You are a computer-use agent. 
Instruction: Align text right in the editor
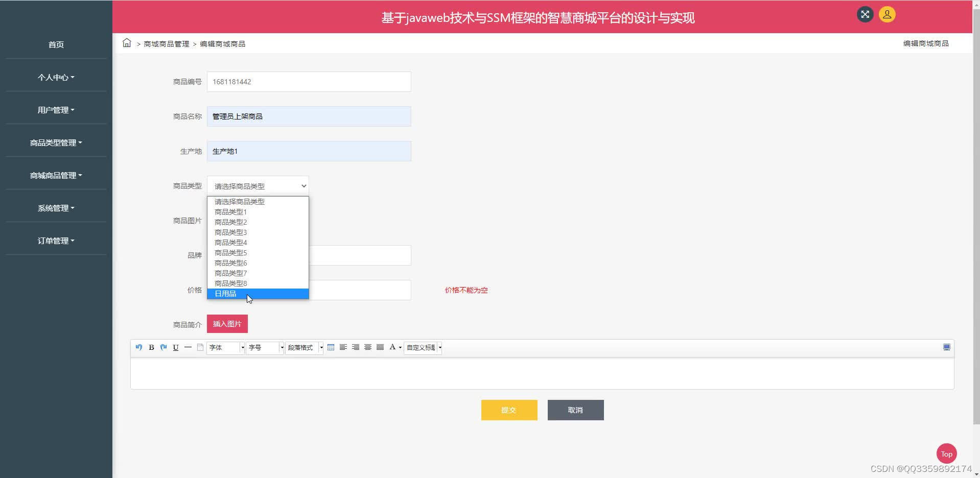[356, 347]
